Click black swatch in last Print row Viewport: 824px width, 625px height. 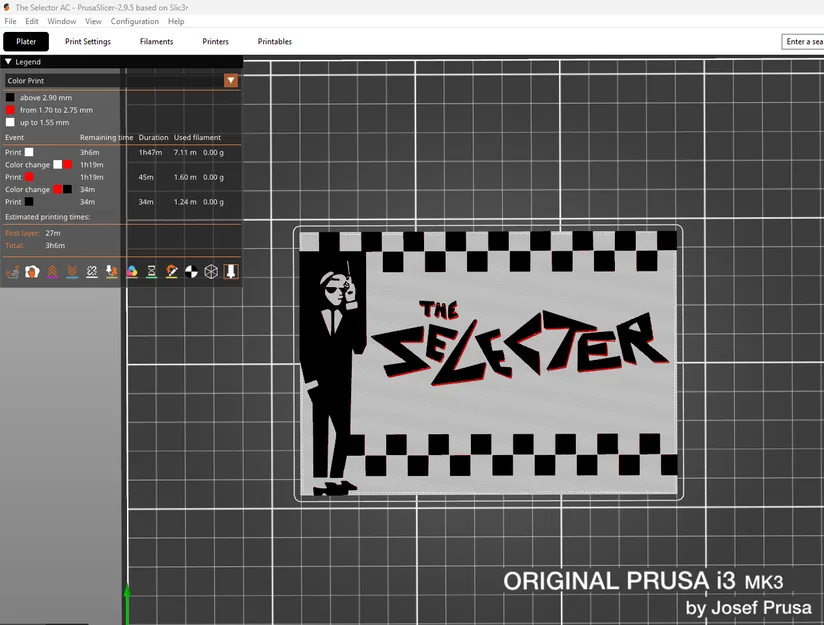pyautogui.click(x=29, y=202)
